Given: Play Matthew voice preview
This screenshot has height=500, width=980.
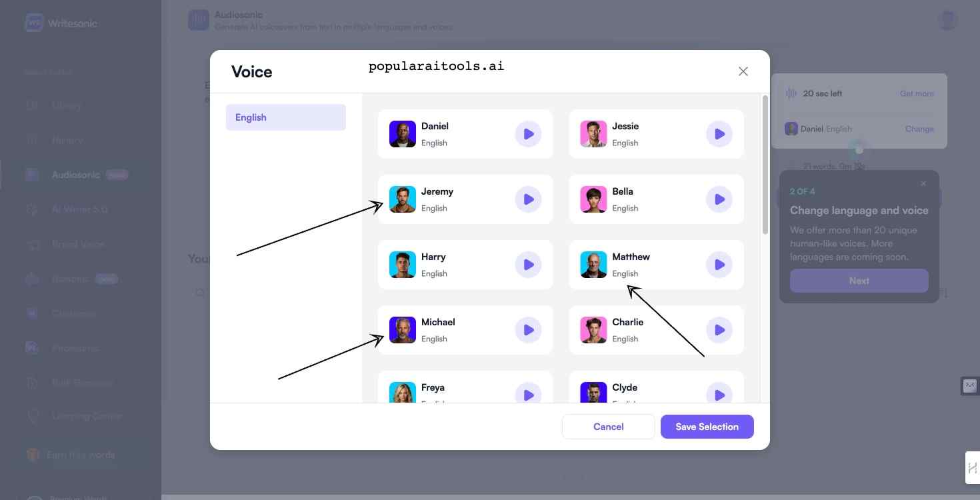Looking at the screenshot, I should pyautogui.click(x=719, y=265).
